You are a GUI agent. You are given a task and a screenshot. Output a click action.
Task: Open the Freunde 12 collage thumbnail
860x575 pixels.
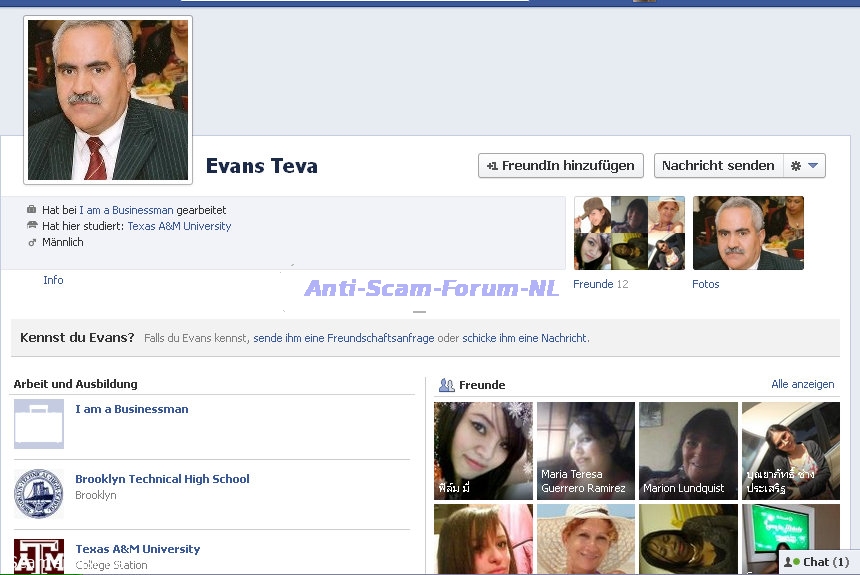click(x=629, y=233)
